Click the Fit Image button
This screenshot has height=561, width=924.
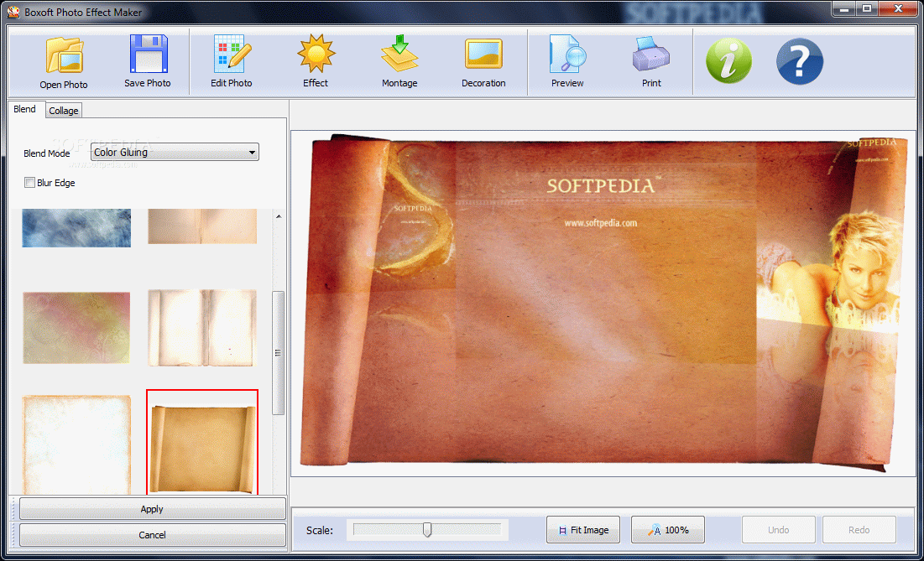click(583, 530)
